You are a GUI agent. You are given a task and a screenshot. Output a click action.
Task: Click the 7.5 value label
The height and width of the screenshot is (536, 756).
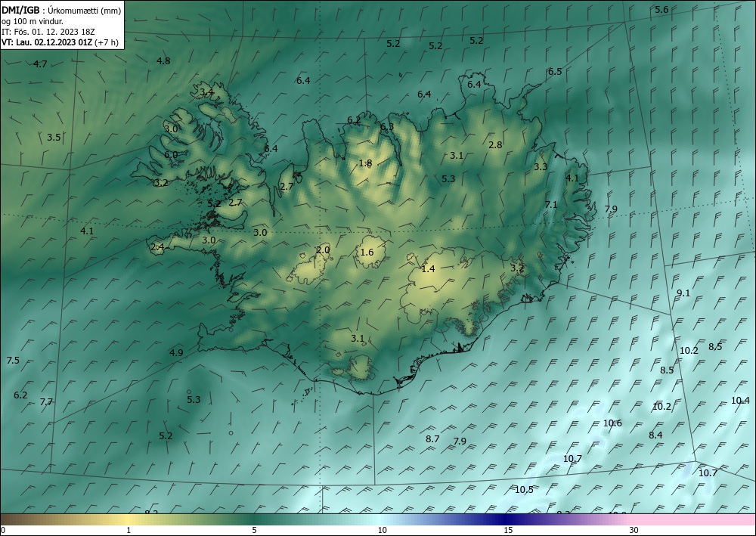pyautogui.click(x=13, y=361)
